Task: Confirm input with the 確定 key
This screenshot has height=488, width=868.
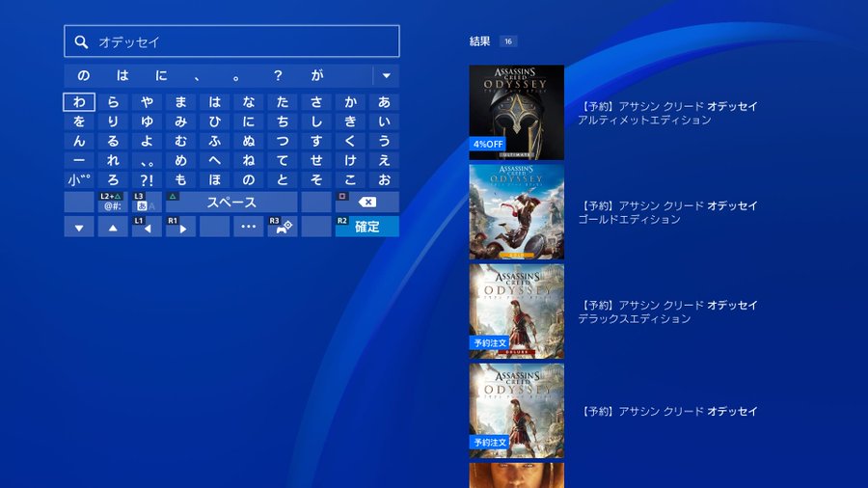Action: 367,227
